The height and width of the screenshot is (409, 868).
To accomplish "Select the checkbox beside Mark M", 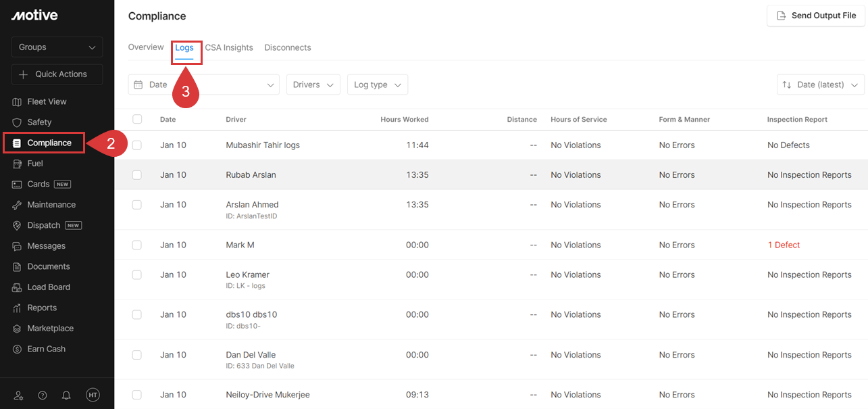I will click(x=137, y=245).
